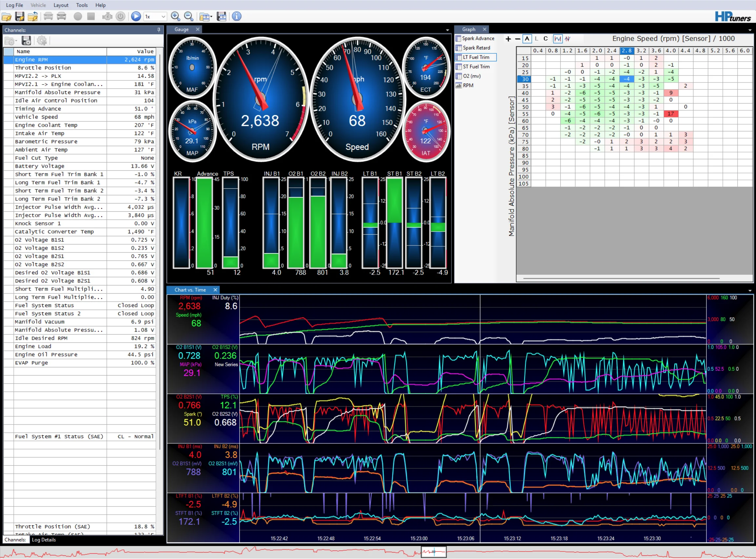This screenshot has height=559, width=756.
Task: Open the Chart vs. Time panel's dropdown arrow
Action: click(x=750, y=291)
